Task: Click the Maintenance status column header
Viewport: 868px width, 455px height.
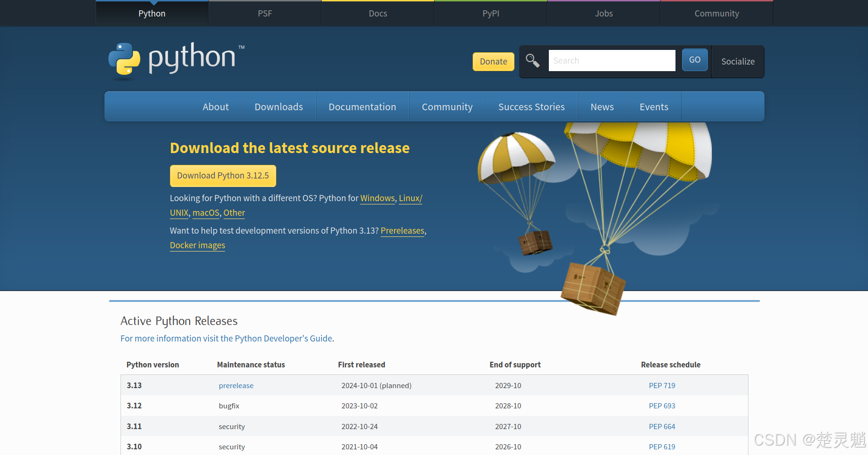Action: click(251, 365)
